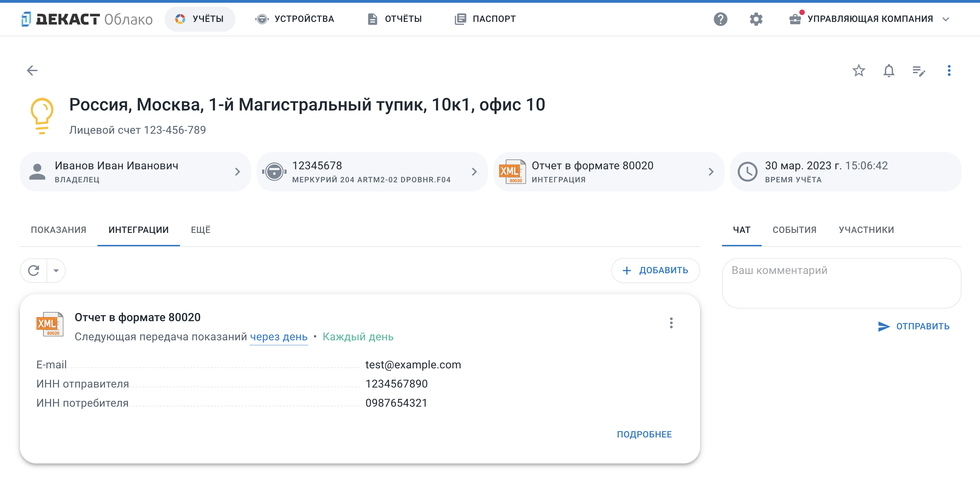The height and width of the screenshot is (485, 980).
Task: Add account to favorites with star icon
Action: pos(859,70)
